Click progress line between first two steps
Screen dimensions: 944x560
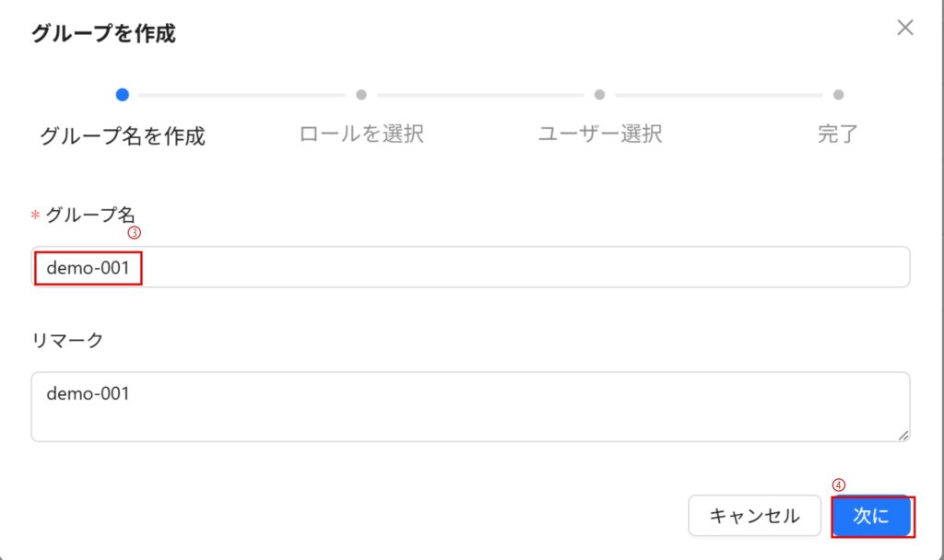242,94
